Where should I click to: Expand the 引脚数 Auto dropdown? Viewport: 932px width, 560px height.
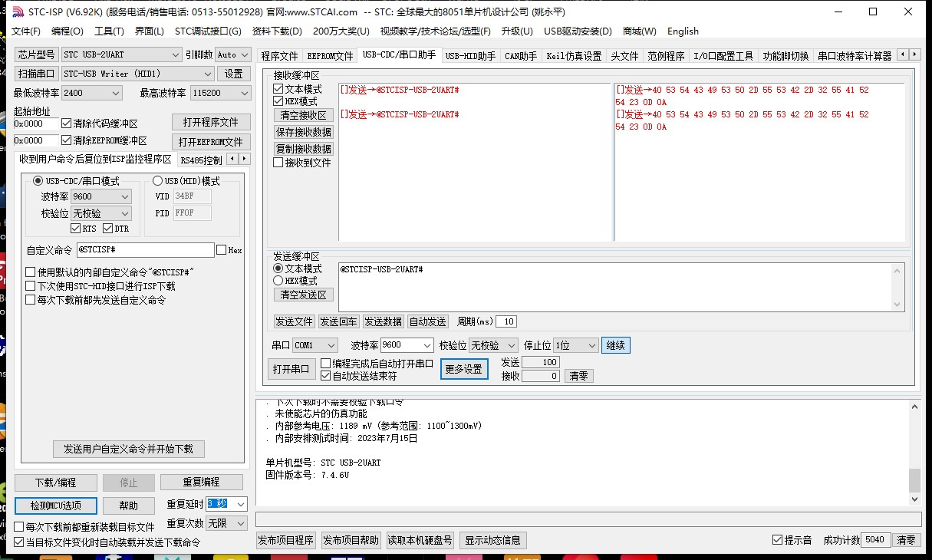point(244,55)
